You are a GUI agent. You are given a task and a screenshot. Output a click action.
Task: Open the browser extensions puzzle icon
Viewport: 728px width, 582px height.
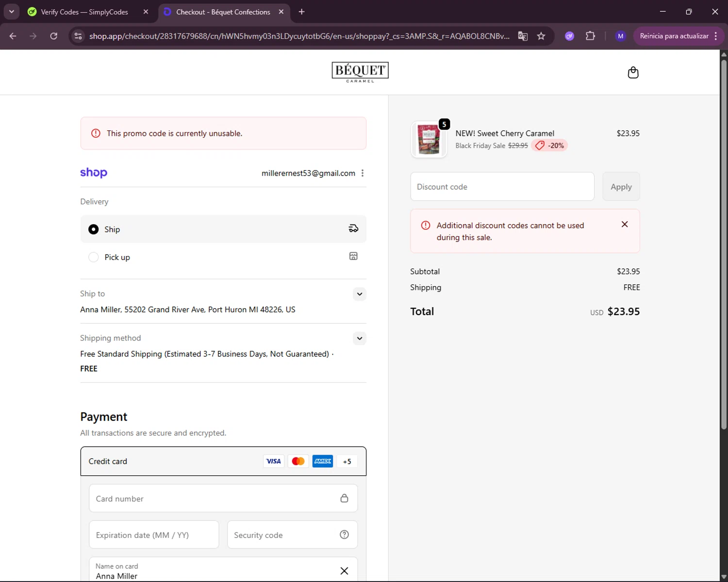(x=590, y=36)
